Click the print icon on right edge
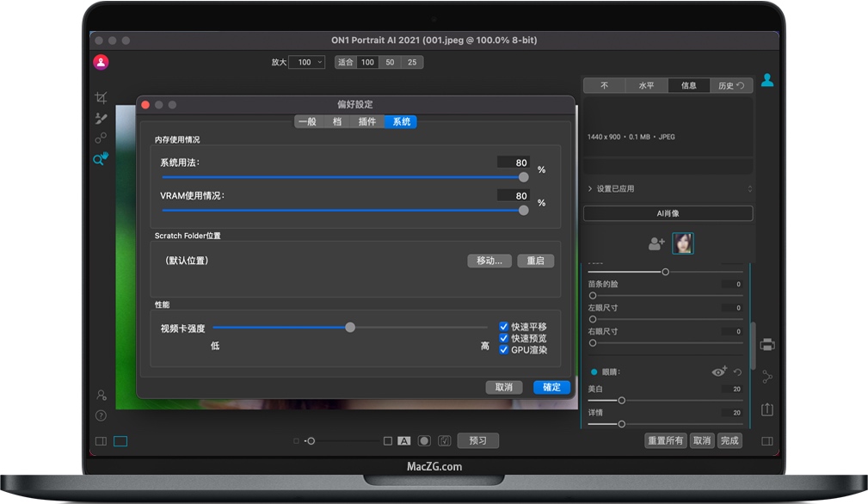The width and height of the screenshot is (868, 504). point(767,344)
